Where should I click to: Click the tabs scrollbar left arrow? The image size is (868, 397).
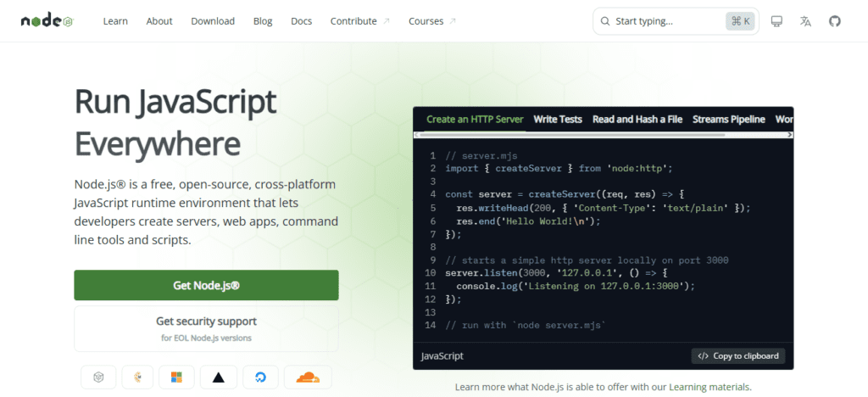point(417,135)
